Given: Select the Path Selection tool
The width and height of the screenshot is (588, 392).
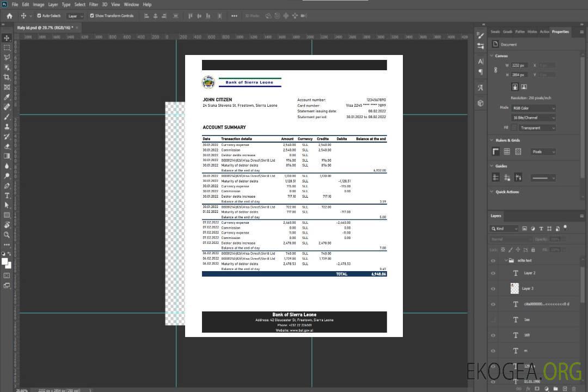Looking at the screenshot, I should 7,205.
